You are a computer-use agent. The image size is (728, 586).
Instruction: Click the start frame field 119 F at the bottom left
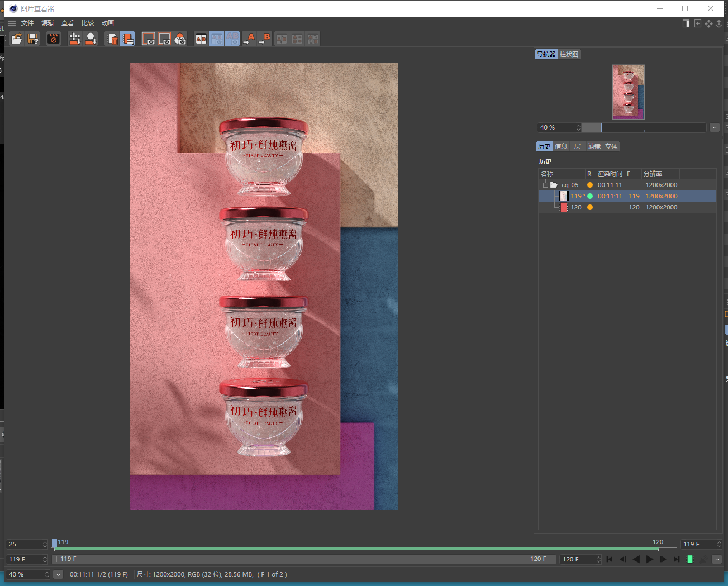[x=27, y=559]
